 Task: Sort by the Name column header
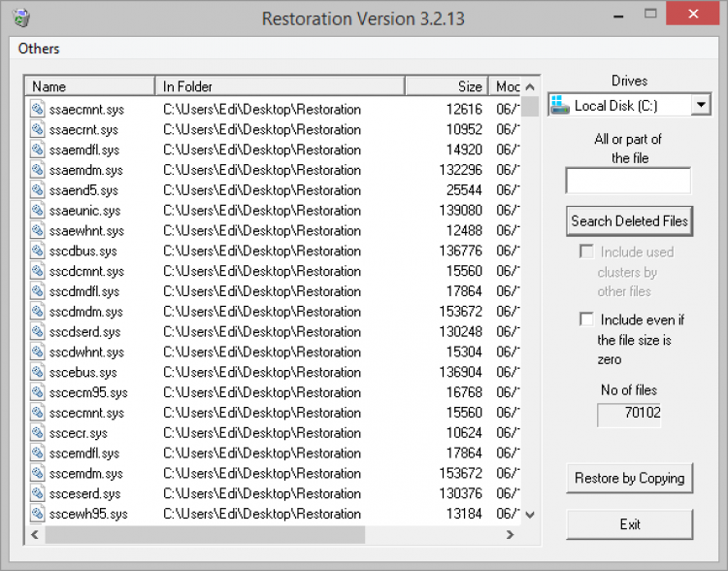tap(89, 86)
